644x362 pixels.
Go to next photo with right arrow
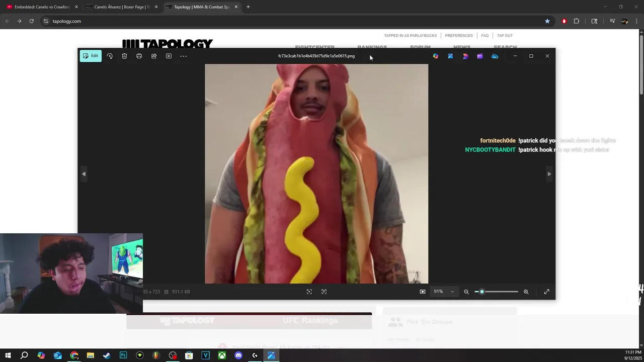(x=549, y=174)
